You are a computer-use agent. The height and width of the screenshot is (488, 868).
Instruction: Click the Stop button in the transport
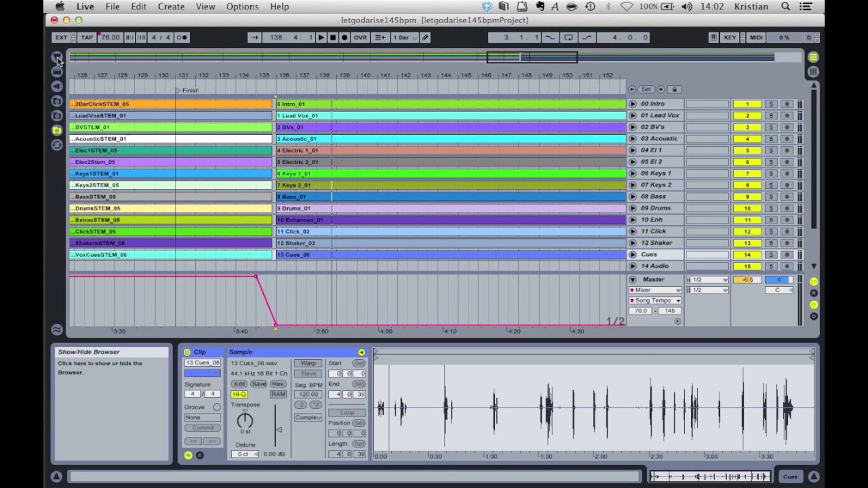pyautogui.click(x=333, y=38)
